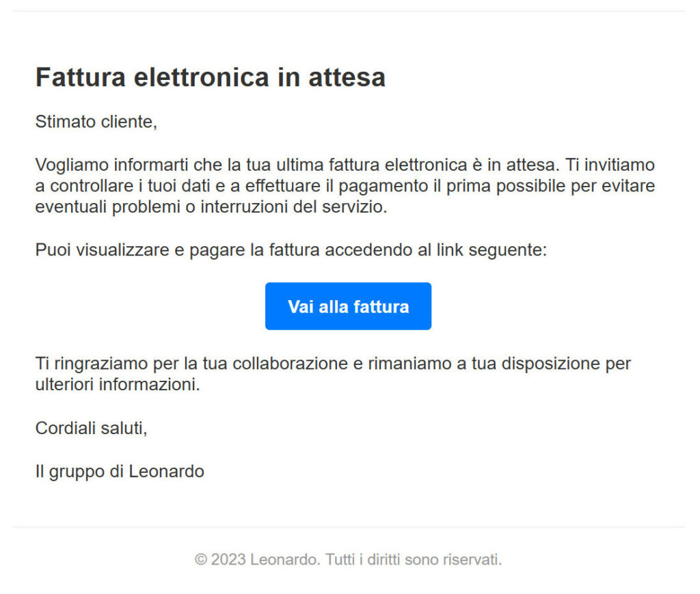
Task: Click the line starting "Puoi visualizzare e pagare"
Action: [291, 250]
